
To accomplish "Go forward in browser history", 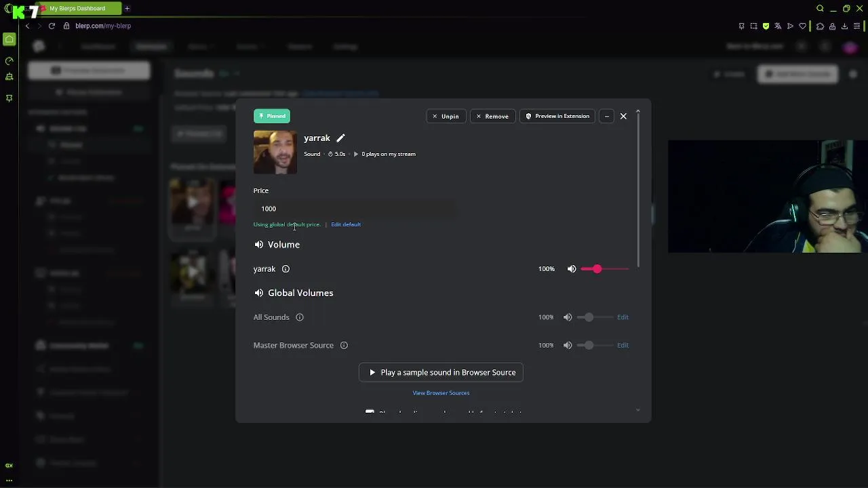I will click(39, 26).
